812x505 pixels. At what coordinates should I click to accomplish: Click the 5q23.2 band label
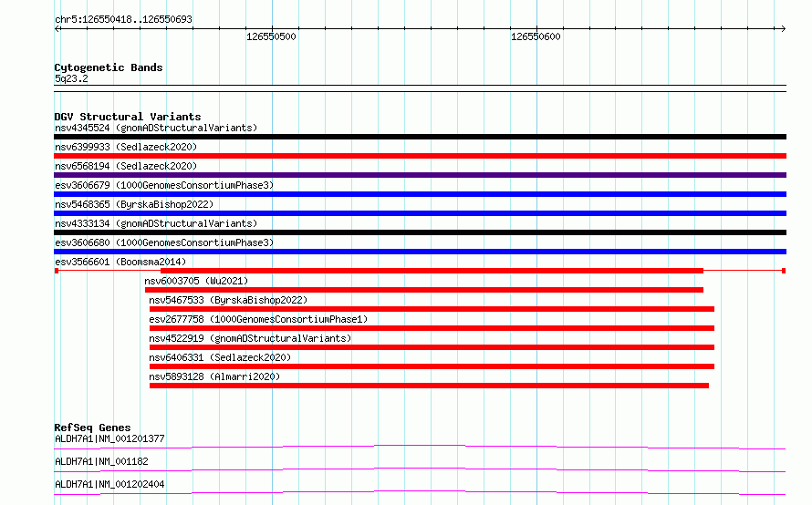[71, 78]
